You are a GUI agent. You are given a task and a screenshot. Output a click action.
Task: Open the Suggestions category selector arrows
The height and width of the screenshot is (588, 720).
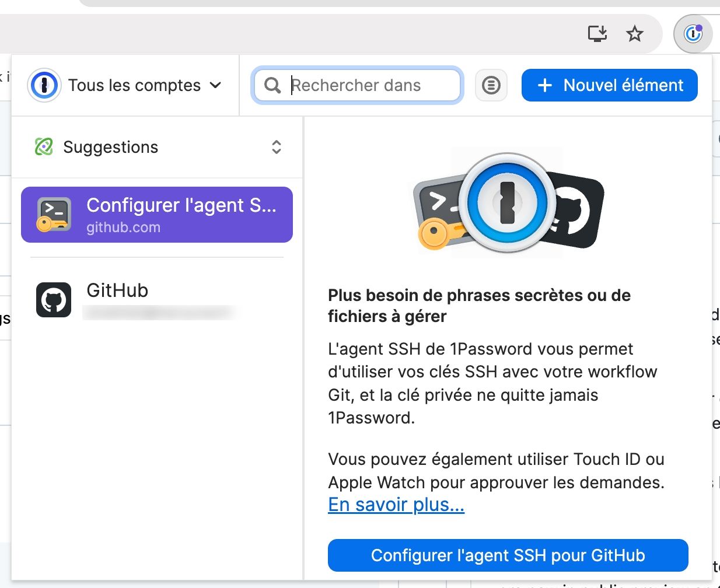[x=277, y=147]
